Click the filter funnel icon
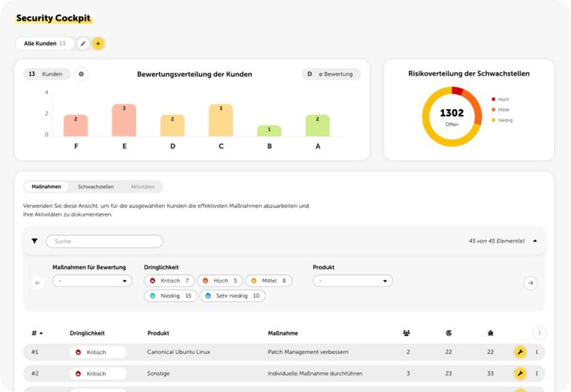This screenshot has height=392, width=571. pos(34,241)
